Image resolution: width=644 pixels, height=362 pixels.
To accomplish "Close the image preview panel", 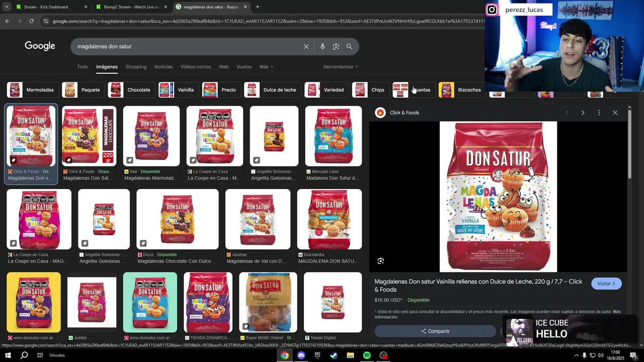I will [x=615, y=113].
